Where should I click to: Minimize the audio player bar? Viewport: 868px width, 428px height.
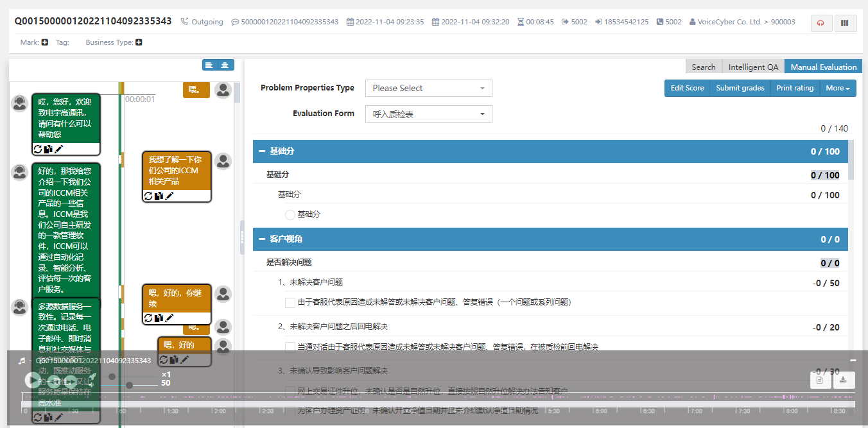(x=853, y=361)
